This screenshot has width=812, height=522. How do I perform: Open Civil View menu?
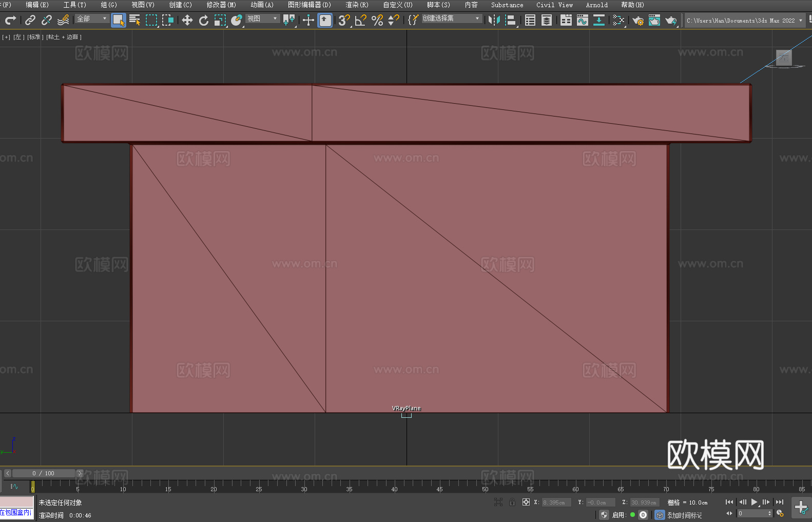(554, 5)
